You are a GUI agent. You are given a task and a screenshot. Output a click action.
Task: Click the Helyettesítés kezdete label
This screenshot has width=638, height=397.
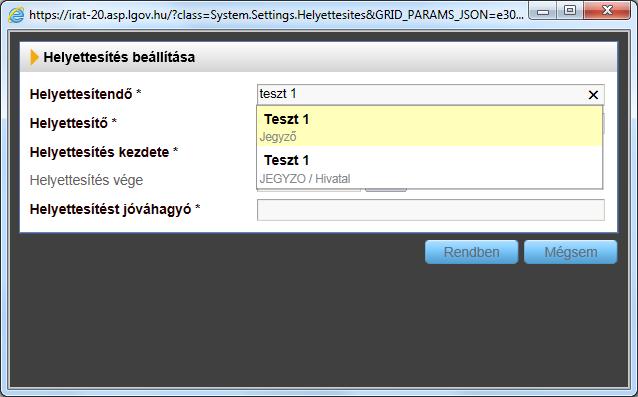click(x=104, y=152)
